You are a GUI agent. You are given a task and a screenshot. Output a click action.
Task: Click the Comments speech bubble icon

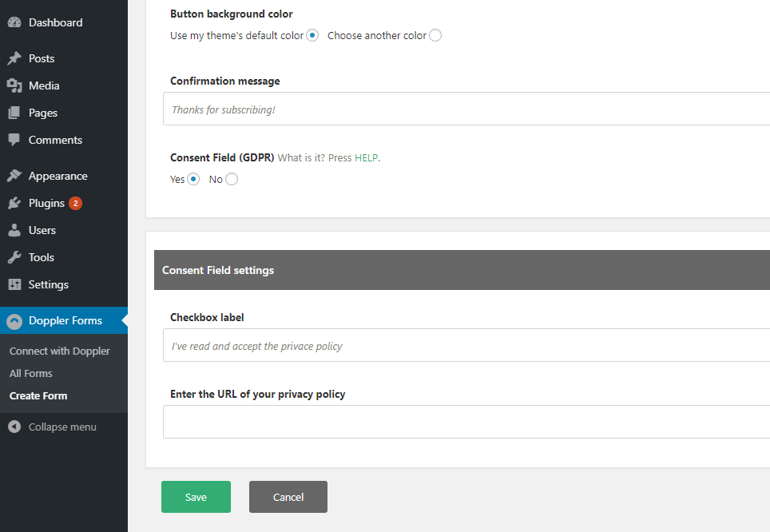tap(14, 140)
